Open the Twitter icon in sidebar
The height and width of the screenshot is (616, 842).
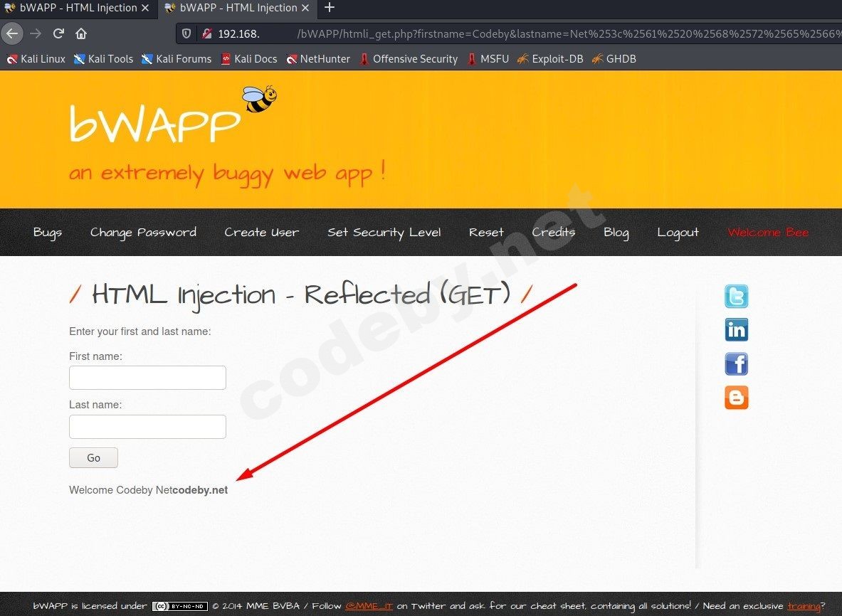coord(736,296)
